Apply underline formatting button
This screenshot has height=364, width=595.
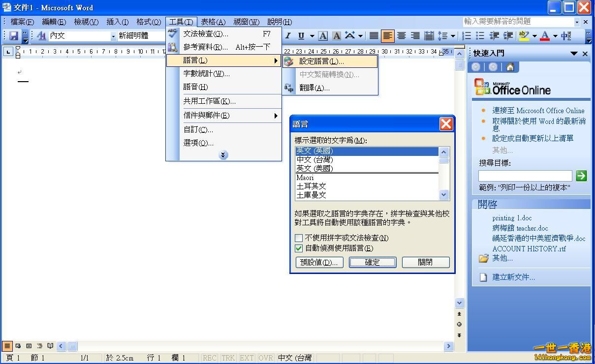301,35
